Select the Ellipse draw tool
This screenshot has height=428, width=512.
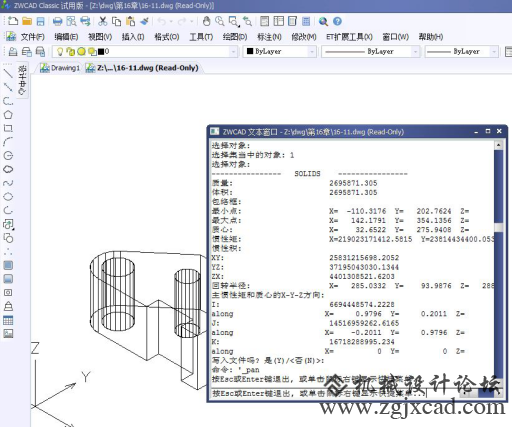pos(8,197)
